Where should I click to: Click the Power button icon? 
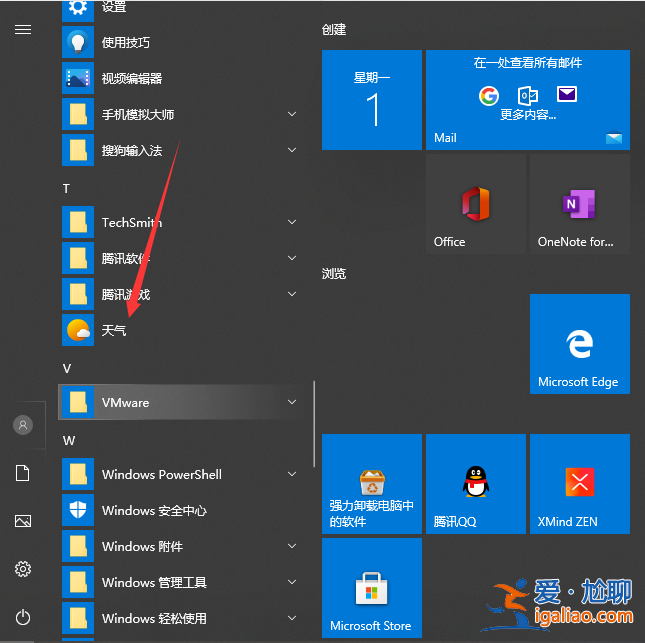(x=23, y=617)
